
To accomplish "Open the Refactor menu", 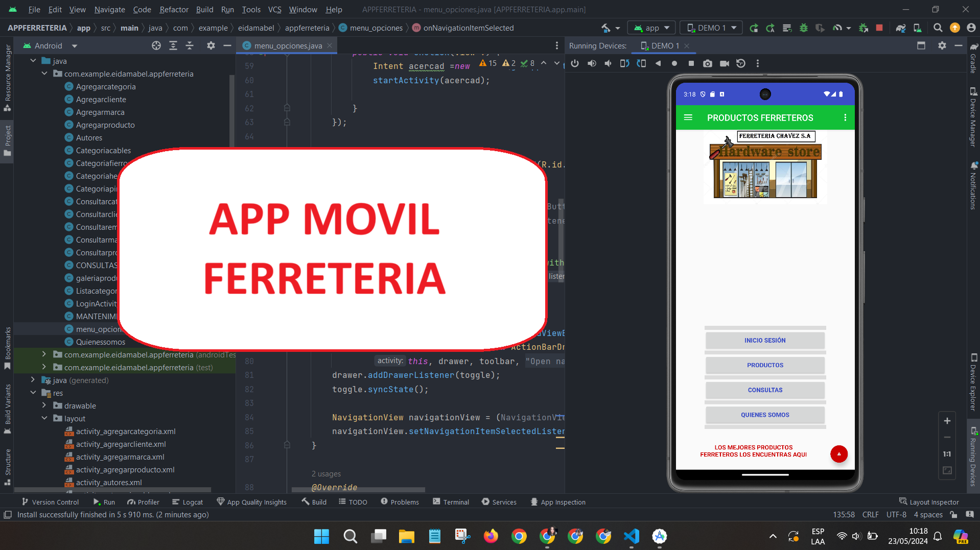I will point(174,9).
